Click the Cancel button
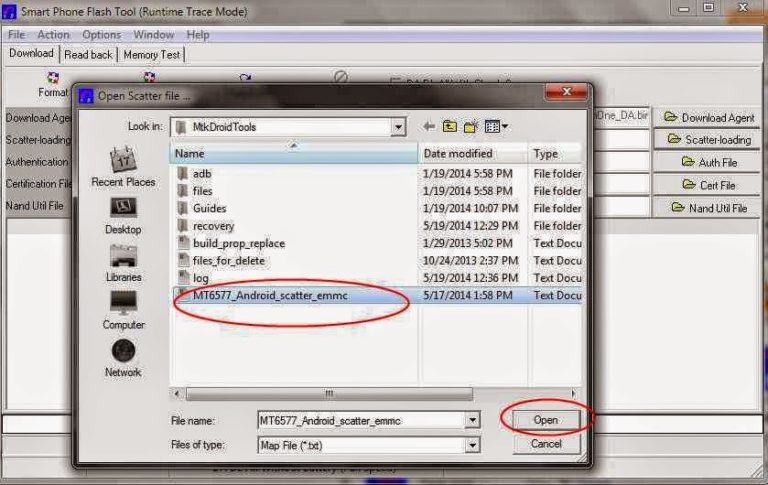768x485 pixels. tap(546, 444)
